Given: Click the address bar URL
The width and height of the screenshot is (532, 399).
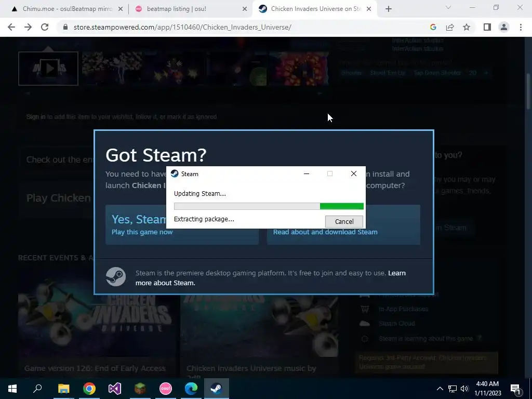Looking at the screenshot, I should [182, 27].
